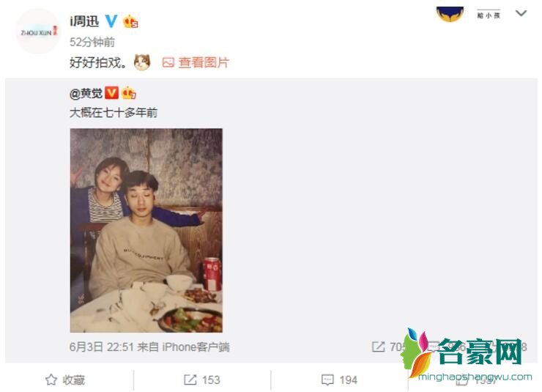Image resolution: width=542 pixels, height=392 pixels.
Task: Click the blue V verification badge
Action: [111, 21]
